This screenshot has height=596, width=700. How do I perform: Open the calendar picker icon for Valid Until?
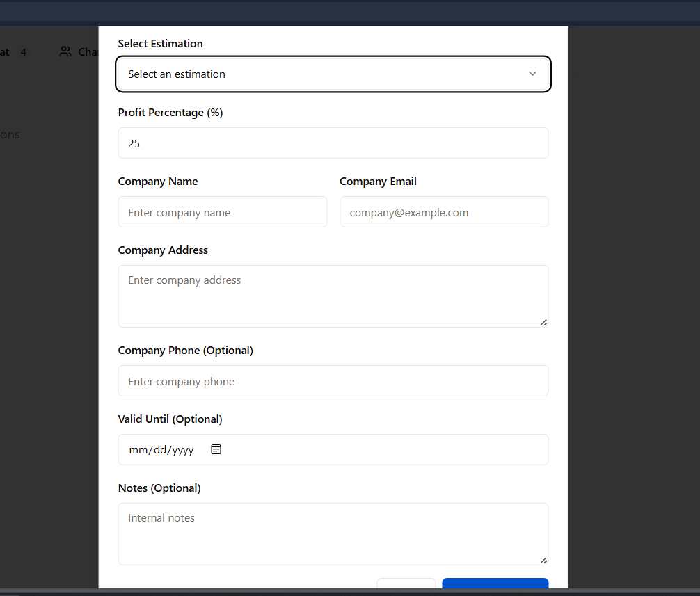click(216, 449)
